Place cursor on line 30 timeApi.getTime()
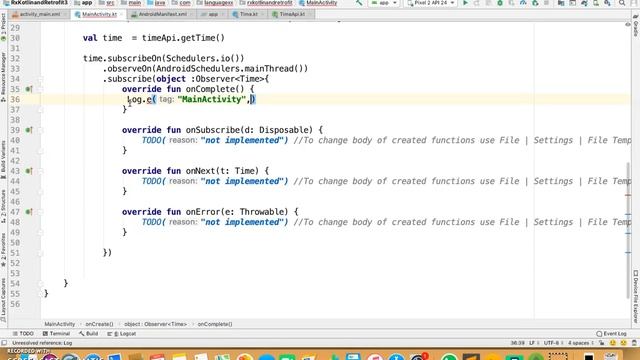This screenshot has width=640, height=360. [183, 38]
